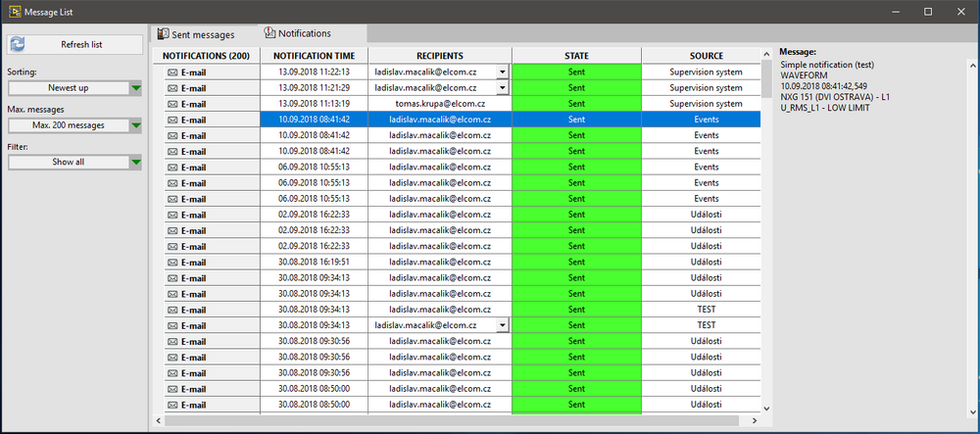Viewport: 980px width, 434px height.
Task: Expand recipients dropdown for 13.09.2018 11:21:29 row
Action: point(503,88)
